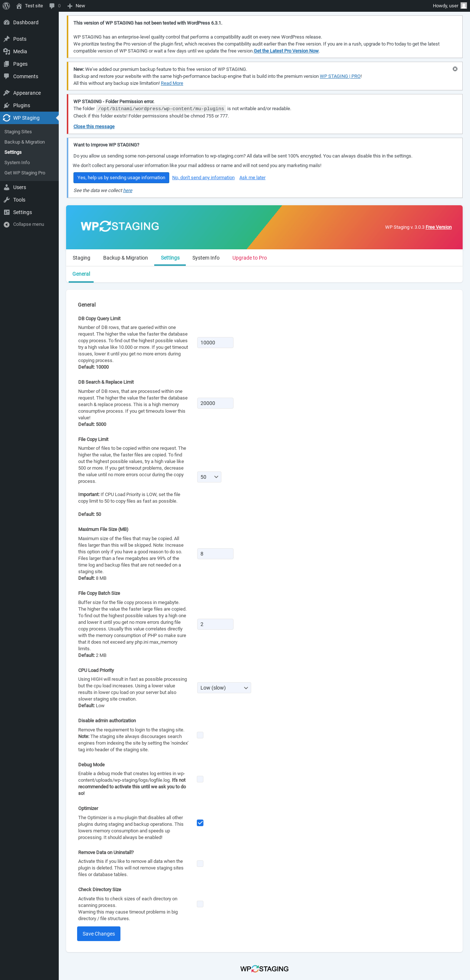This screenshot has height=980, width=470.
Task: Dismiss the premium backup notice
Action: tap(455, 69)
